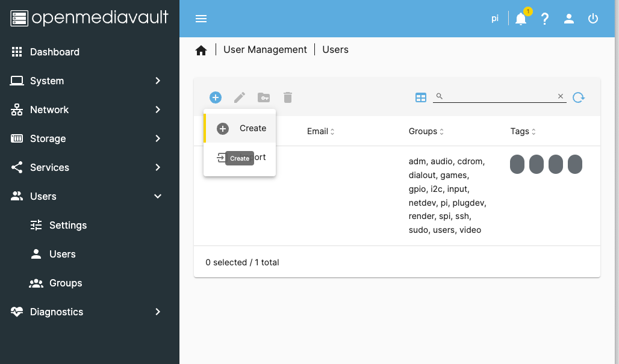This screenshot has height=364, width=619.
Task: Open the help question mark menu
Action: [x=545, y=19]
